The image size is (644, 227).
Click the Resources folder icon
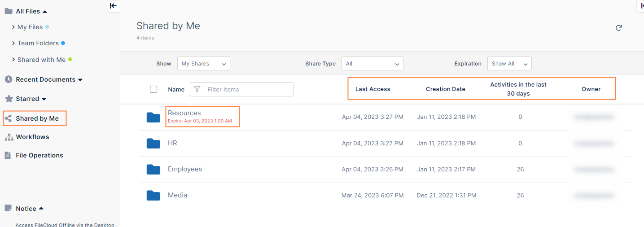(x=153, y=118)
